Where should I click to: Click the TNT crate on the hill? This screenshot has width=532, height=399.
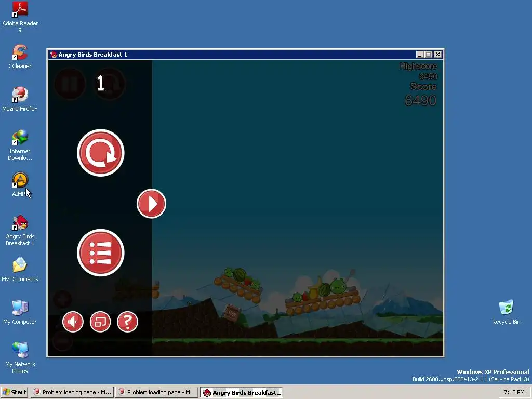click(232, 313)
